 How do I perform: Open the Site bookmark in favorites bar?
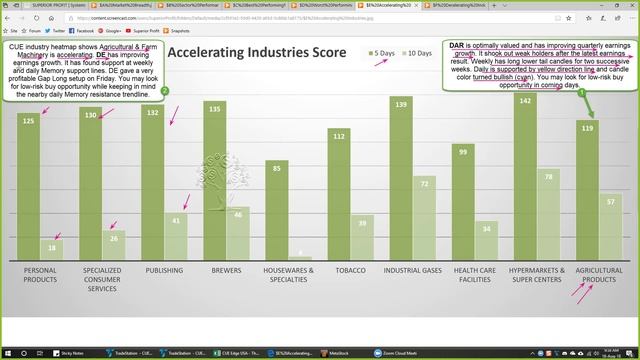point(11,31)
